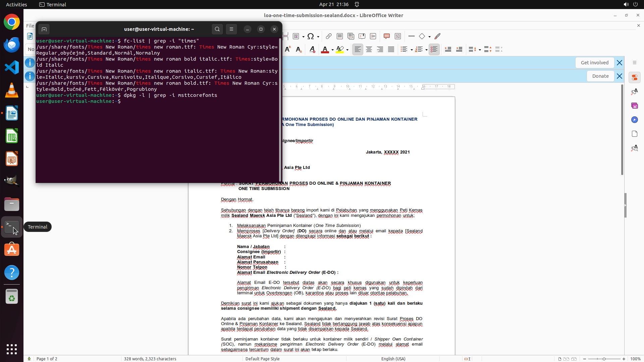The width and height of the screenshot is (644, 362).
Task: Increase the paragraph indent
Action: coord(448,50)
